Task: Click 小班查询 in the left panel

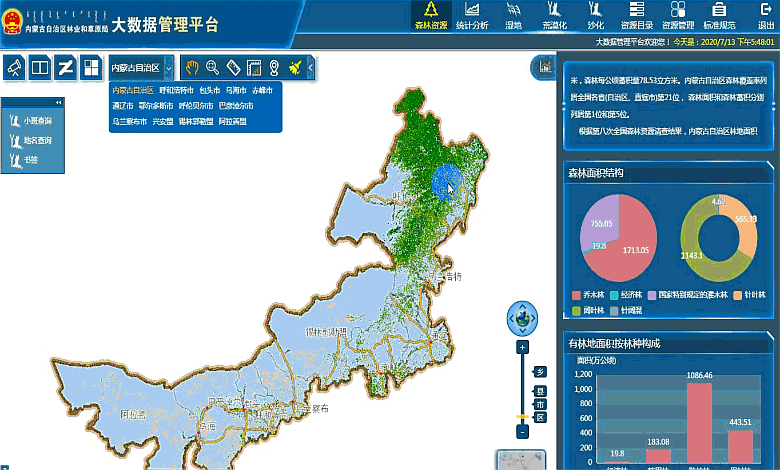Action: 32,121
